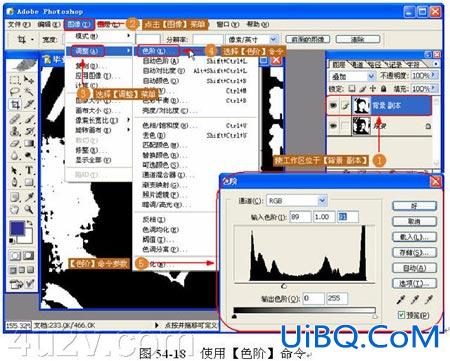Viewport: 450px width, 361px height.
Task: Click the black output level slider
Action: pyautogui.click(x=235, y=316)
